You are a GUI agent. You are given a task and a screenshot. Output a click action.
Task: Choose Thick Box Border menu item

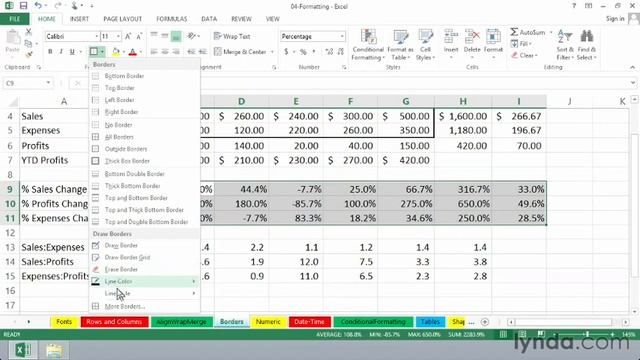[x=144, y=161]
